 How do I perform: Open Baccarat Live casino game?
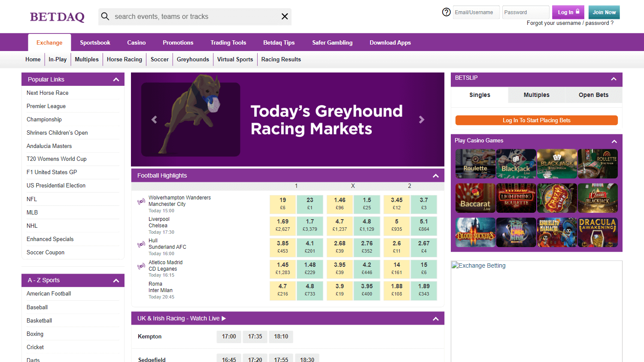[475, 198]
